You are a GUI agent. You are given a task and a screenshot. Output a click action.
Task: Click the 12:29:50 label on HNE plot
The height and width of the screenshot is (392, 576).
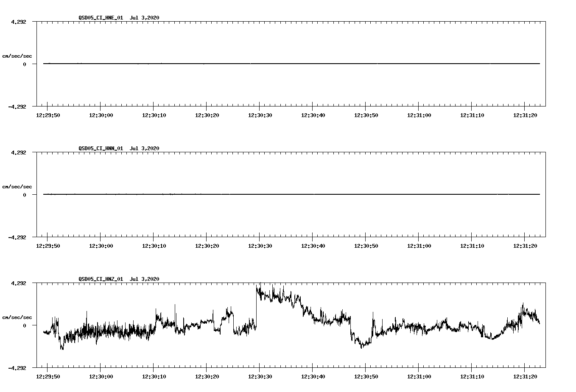pos(48,115)
